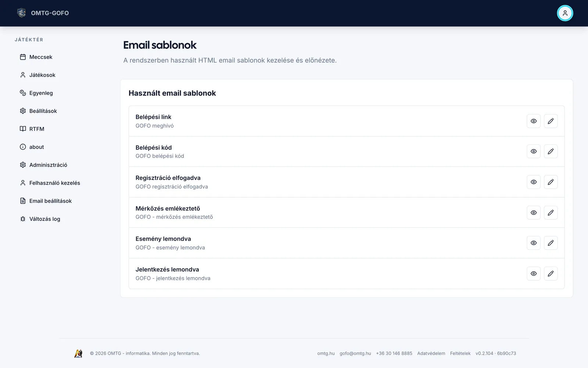This screenshot has height=368, width=588.
Task: Click the +36 30 146 8885 phone link
Action: (x=394, y=353)
